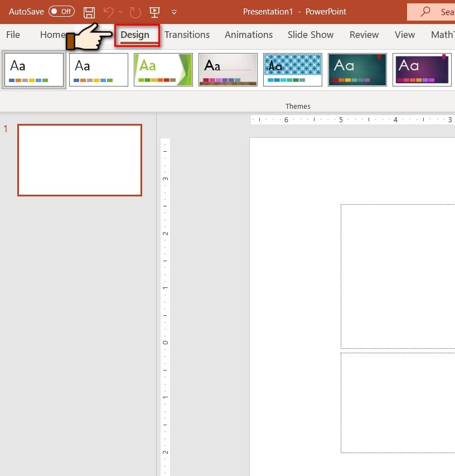Viewport: 455px width, 476px height.
Task: Click the Redo icon
Action: pyautogui.click(x=135, y=12)
